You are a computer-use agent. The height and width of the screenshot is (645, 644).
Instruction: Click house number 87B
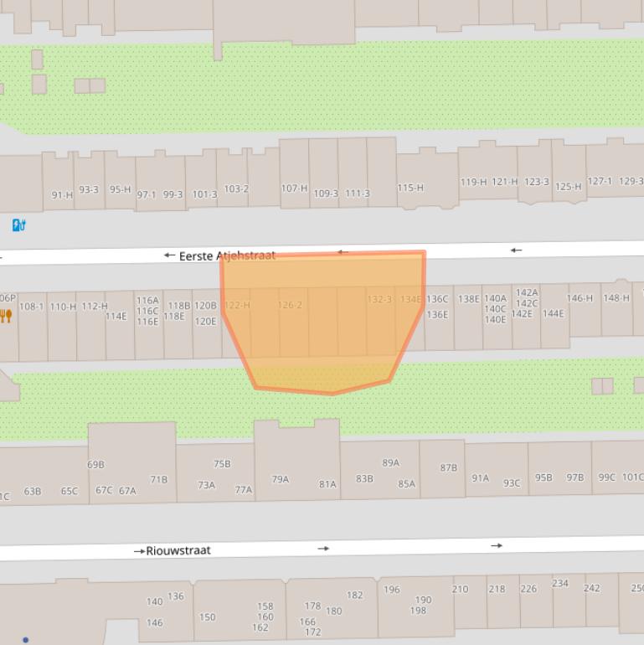click(449, 467)
